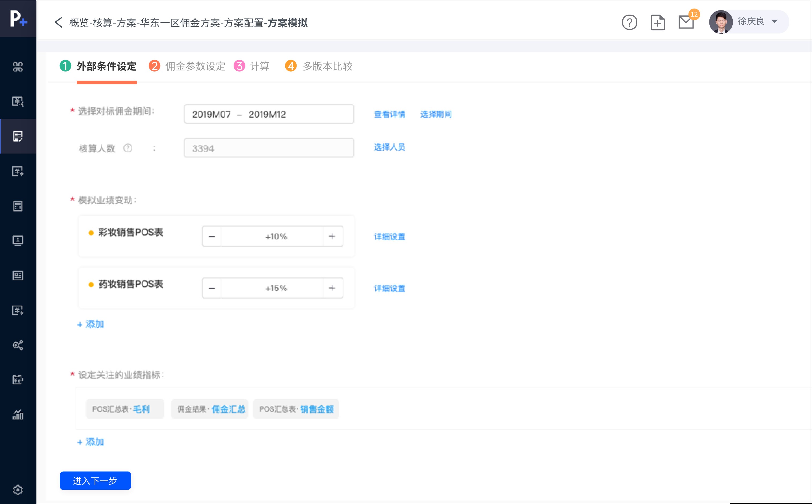Screen dimensions: 812x504
Task: Select the calculator icon in the sidebar
Action: [18, 206]
